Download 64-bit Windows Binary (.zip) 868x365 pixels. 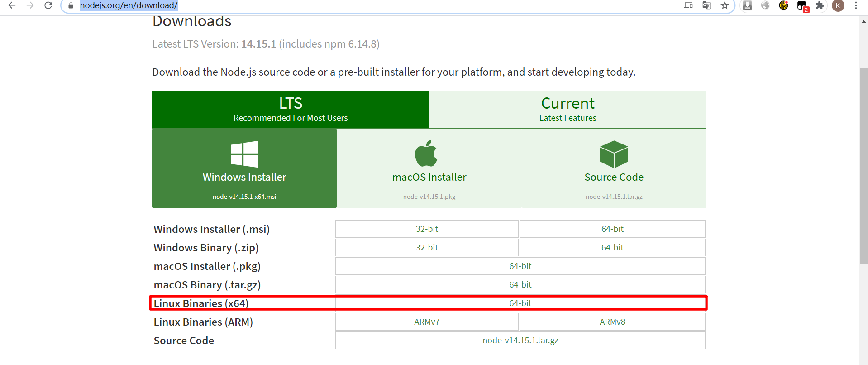pyautogui.click(x=612, y=248)
